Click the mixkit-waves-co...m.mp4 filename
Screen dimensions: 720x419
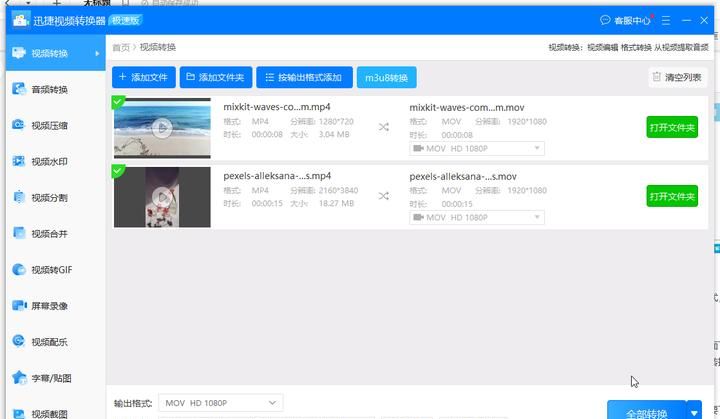[277, 107]
